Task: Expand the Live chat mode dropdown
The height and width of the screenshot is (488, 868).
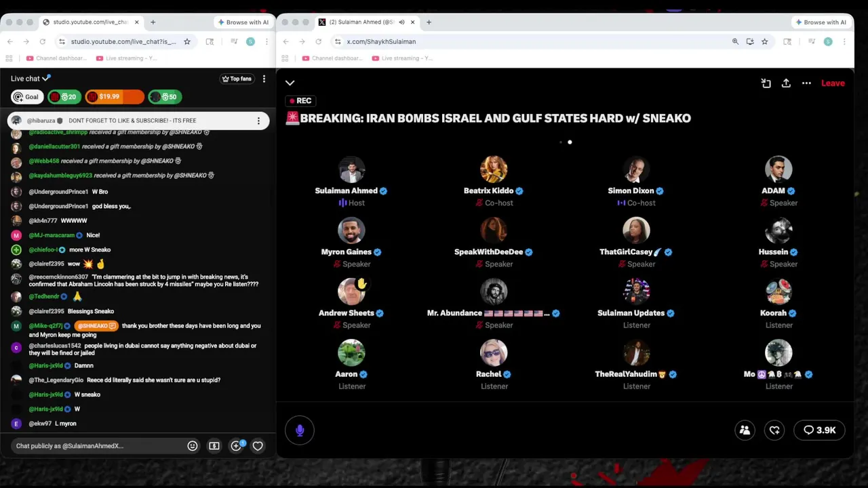Action: tap(31, 79)
